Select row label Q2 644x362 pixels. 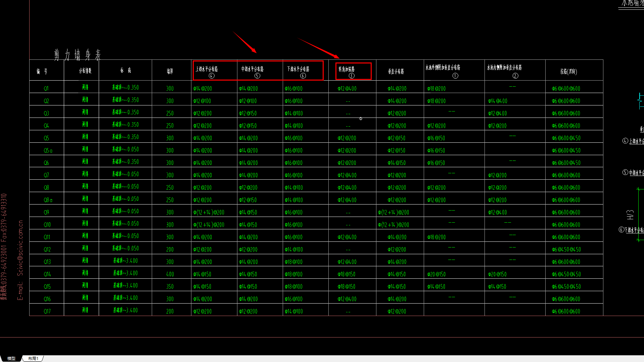click(x=46, y=101)
